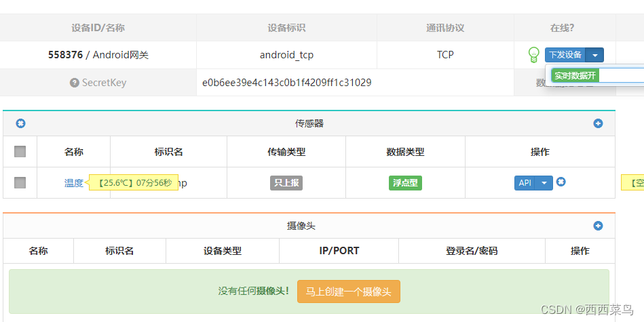Add a sensor with the plus icon
The width and height of the screenshot is (644, 322).
coord(598,123)
